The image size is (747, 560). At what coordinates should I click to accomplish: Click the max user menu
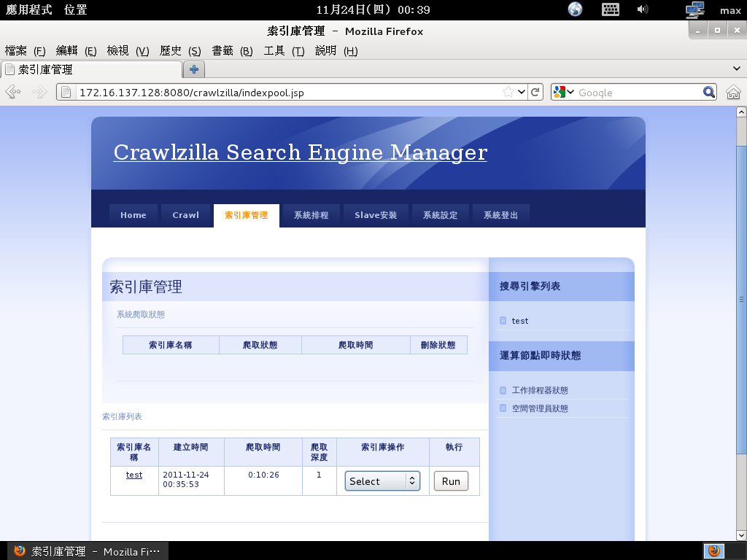(730, 10)
